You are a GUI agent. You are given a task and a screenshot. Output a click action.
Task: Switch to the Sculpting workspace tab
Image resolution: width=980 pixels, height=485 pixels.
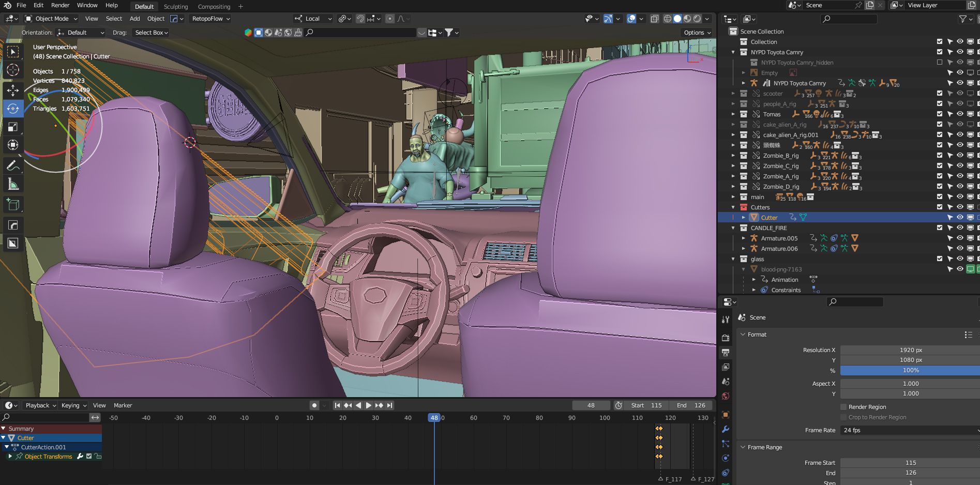pyautogui.click(x=176, y=7)
